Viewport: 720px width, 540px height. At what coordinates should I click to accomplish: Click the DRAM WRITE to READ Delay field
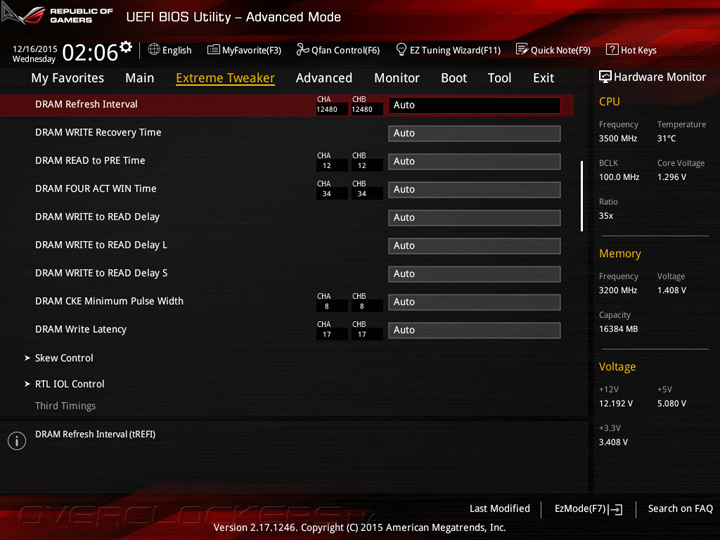(474, 218)
